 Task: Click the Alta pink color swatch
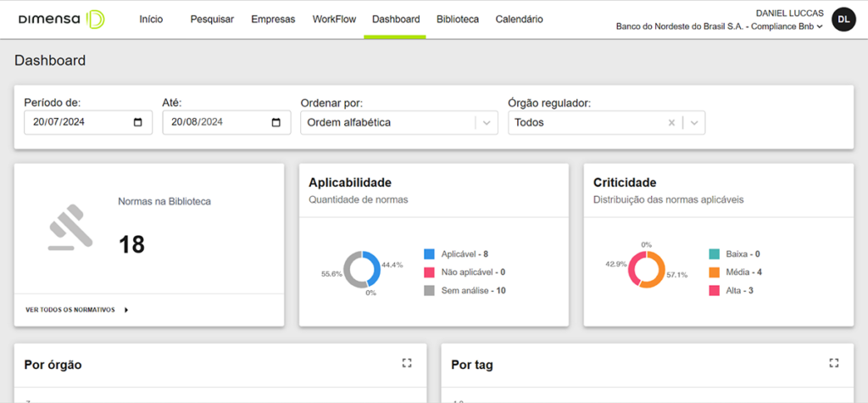tap(714, 290)
